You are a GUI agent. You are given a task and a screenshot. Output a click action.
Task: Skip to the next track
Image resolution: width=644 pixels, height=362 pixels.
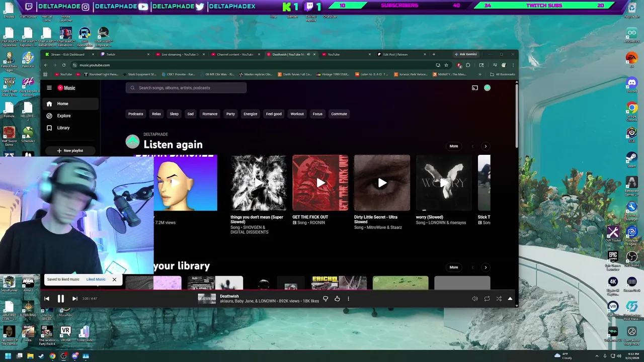click(74, 299)
